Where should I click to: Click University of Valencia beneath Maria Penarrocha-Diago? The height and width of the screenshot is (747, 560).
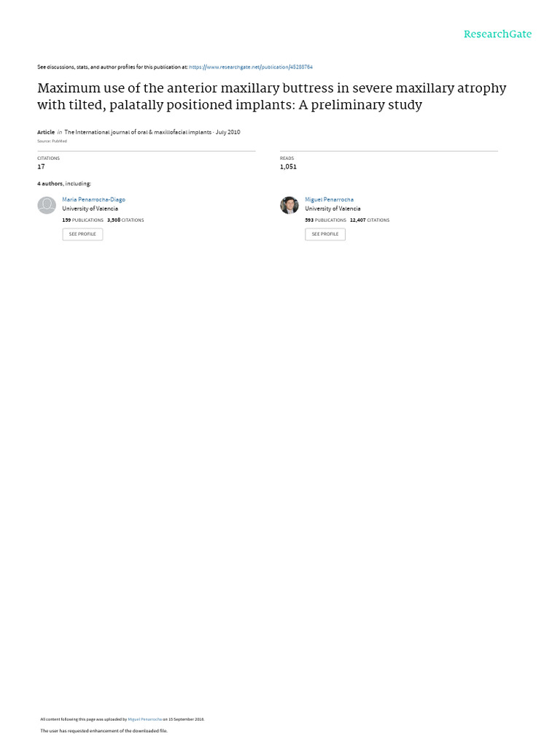[x=90, y=209]
